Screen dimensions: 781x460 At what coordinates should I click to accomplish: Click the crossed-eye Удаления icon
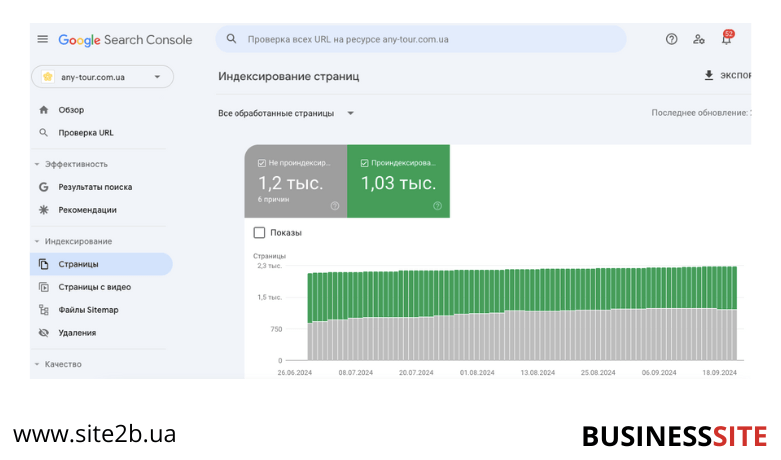tap(44, 333)
